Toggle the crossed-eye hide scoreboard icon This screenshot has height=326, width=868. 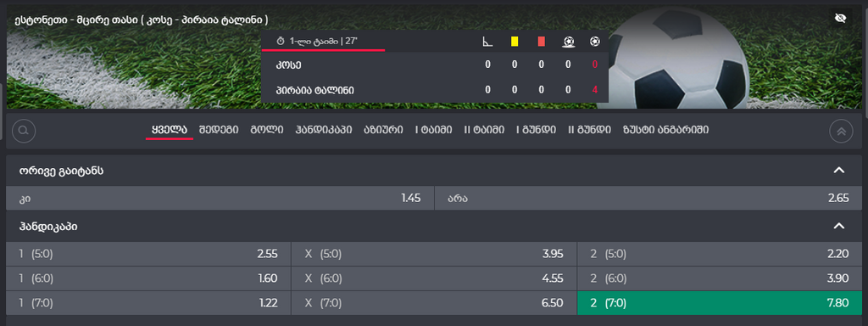point(840,19)
